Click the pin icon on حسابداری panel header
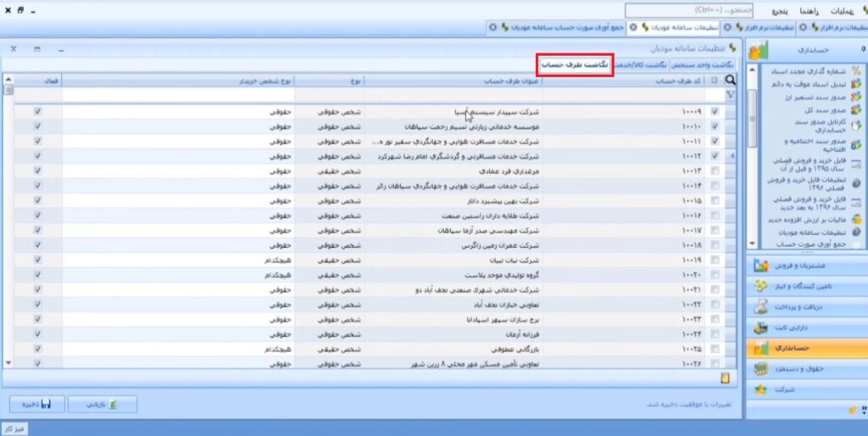The width and height of the screenshot is (868, 436). [x=862, y=50]
